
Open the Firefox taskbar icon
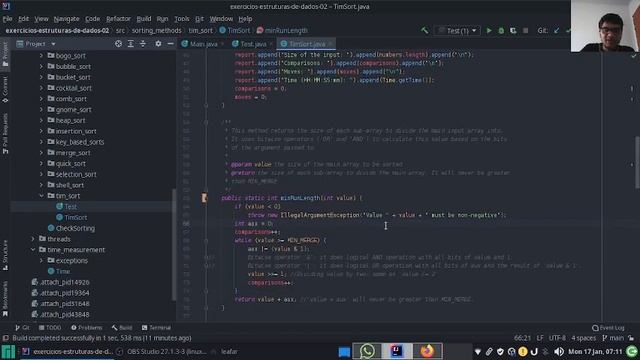pyautogui.click(x=427, y=351)
